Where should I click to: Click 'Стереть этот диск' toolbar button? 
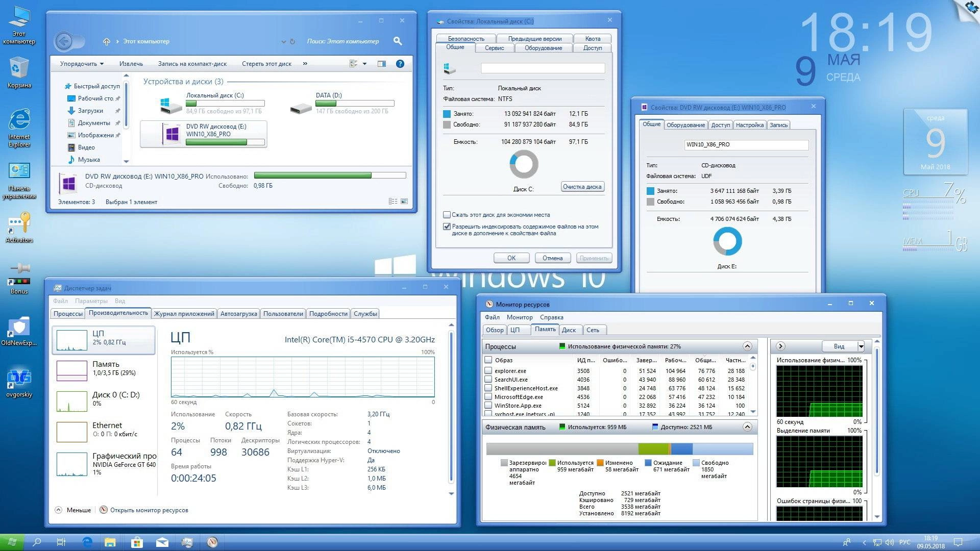tap(266, 64)
